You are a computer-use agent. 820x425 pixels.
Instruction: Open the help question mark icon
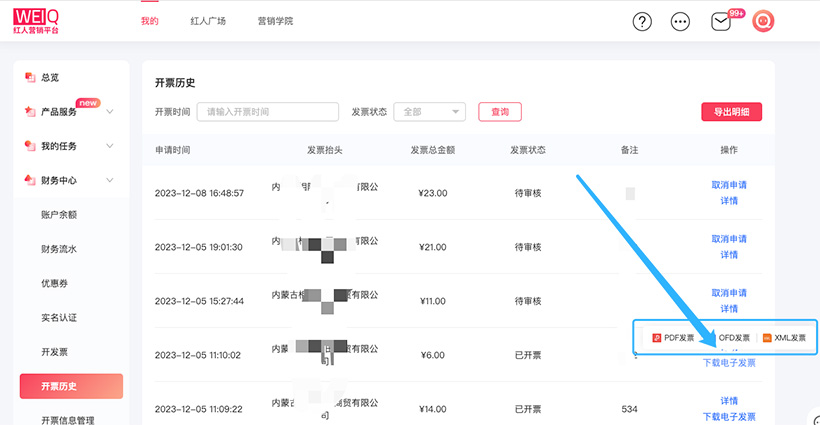[x=642, y=21]
